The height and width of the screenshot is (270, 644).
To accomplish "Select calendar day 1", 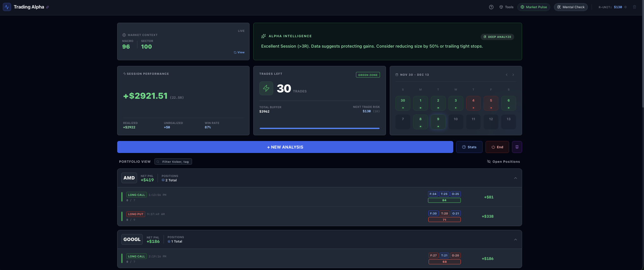I will pyautogui.click(x=420, y=103).
